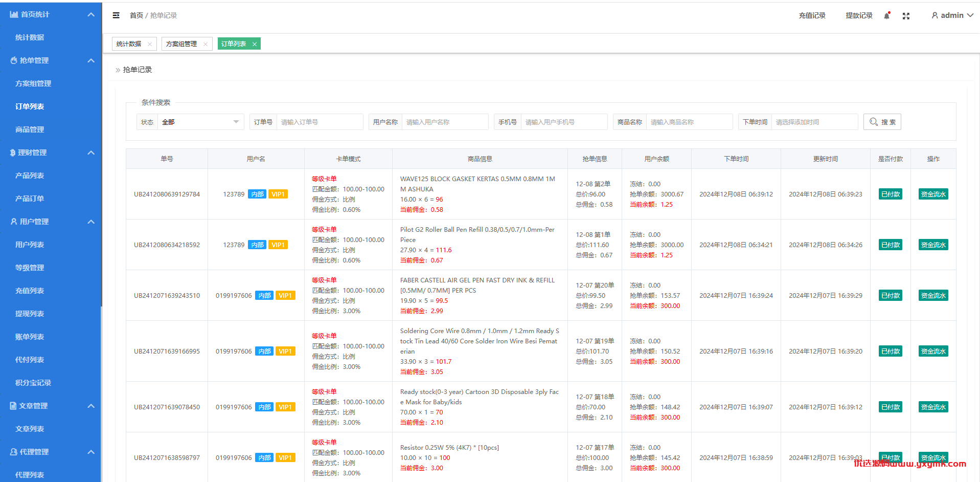The height and width of the screenshot is (482, 980).
Task: Click 已付款 badge for order UB2412071639243510
Action: coord(890,295)
